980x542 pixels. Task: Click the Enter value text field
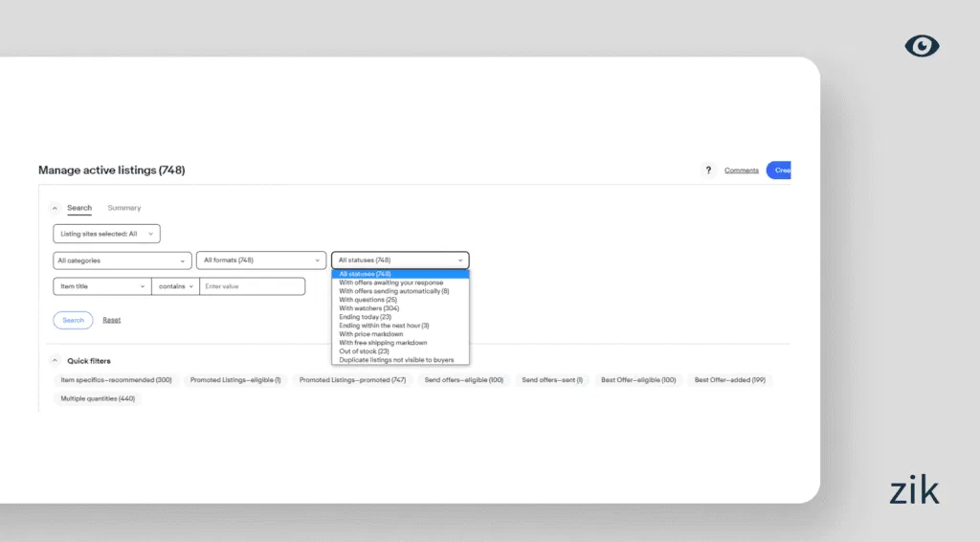(x=252, y=286)
